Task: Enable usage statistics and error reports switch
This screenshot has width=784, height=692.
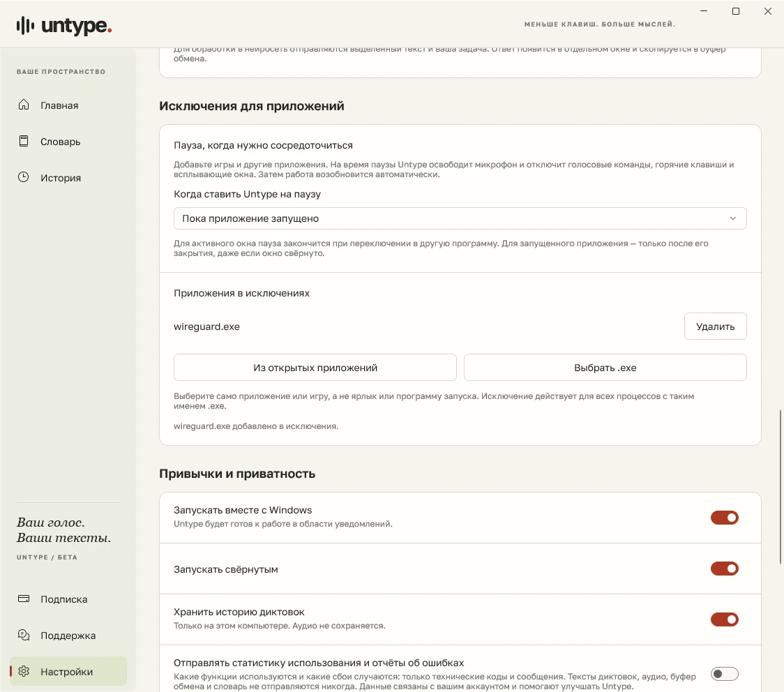Action: (x=725, y=674)
